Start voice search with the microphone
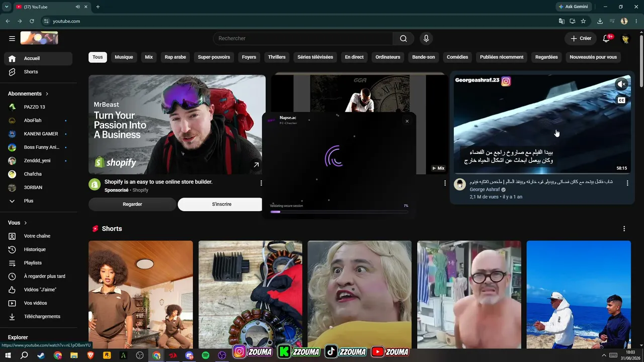This screenshot has width=644, height=362. click(426, 38)
